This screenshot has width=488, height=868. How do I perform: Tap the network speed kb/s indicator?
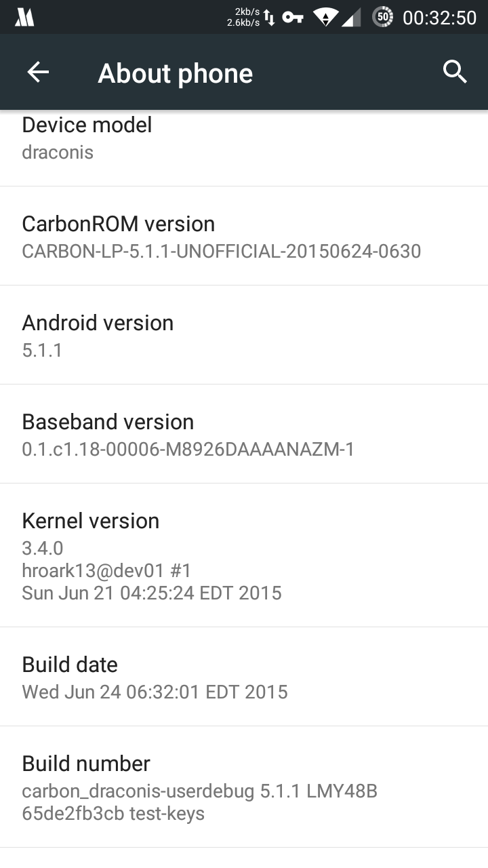(243, 17)
